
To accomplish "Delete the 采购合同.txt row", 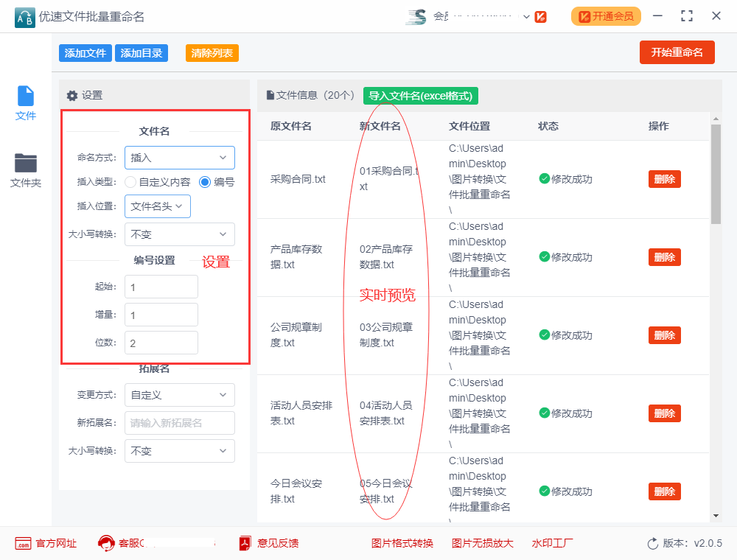I will (x=665, y=179).
